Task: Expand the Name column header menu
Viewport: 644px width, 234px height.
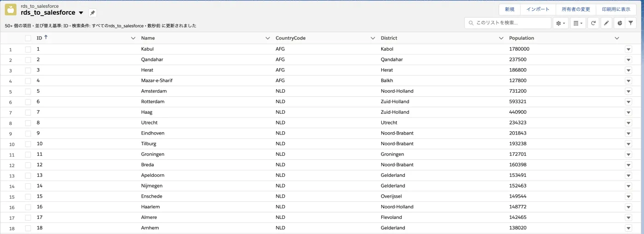Action: (x=267, y=38)
